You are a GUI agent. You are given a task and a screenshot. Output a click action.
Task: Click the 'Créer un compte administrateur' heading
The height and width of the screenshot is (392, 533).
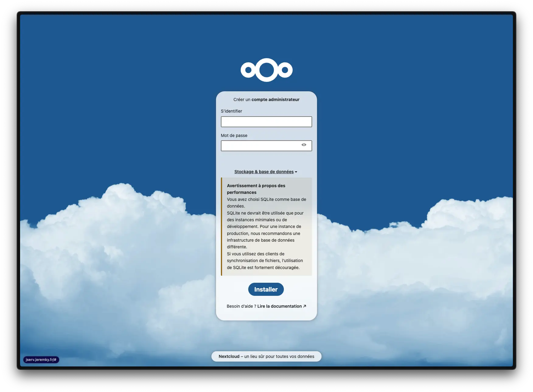pyautogui.click(x=266, y=100)
